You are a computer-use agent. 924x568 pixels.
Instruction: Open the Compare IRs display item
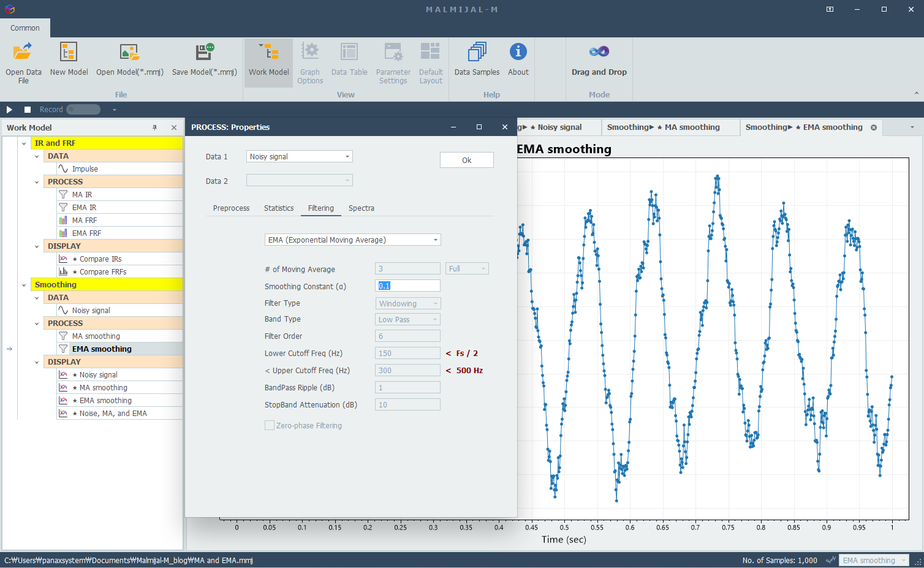119,259
